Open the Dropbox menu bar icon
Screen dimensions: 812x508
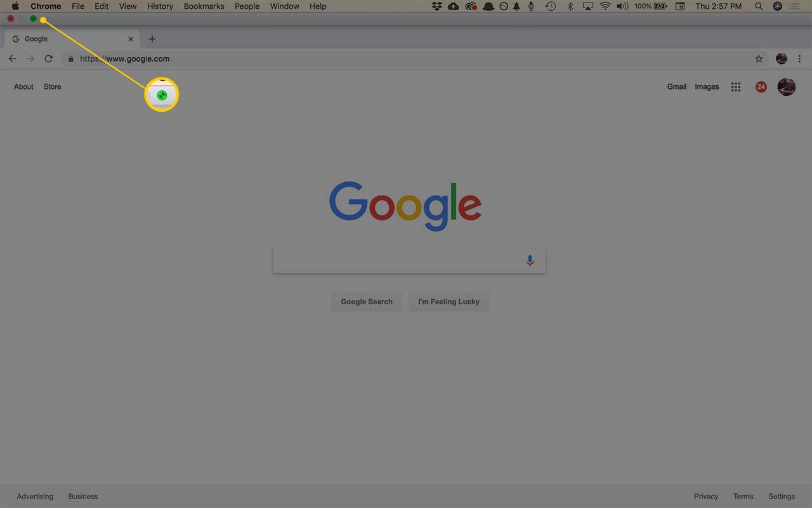436,6
